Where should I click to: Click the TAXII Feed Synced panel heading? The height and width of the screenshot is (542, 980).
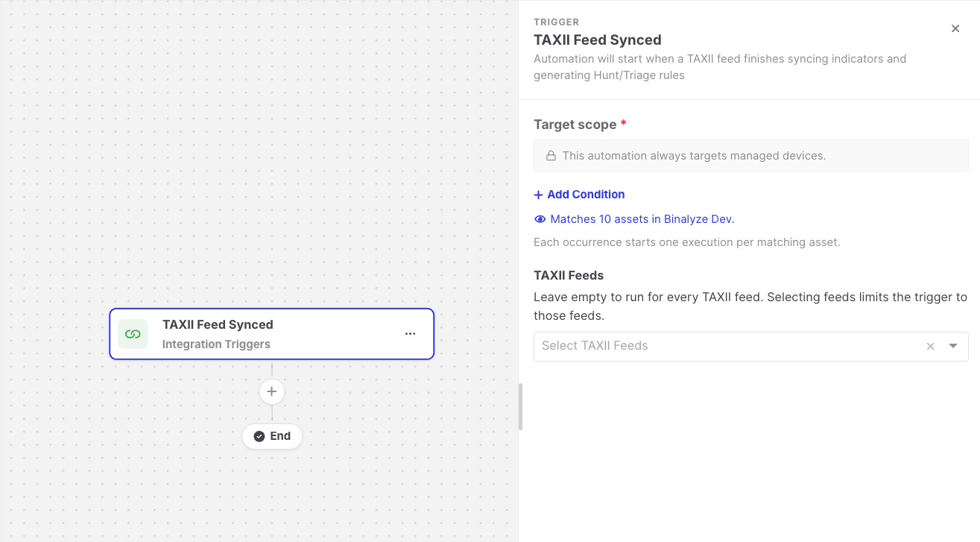pos(597,40)
